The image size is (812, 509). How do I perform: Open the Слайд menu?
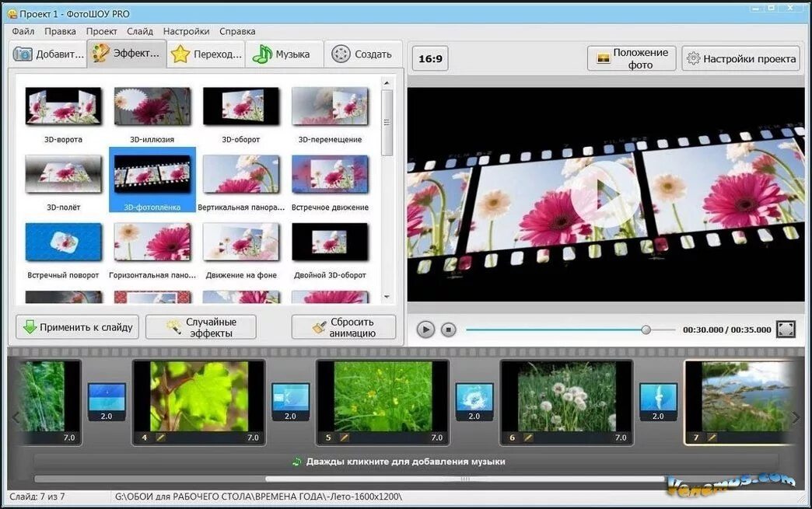point(140,31)
